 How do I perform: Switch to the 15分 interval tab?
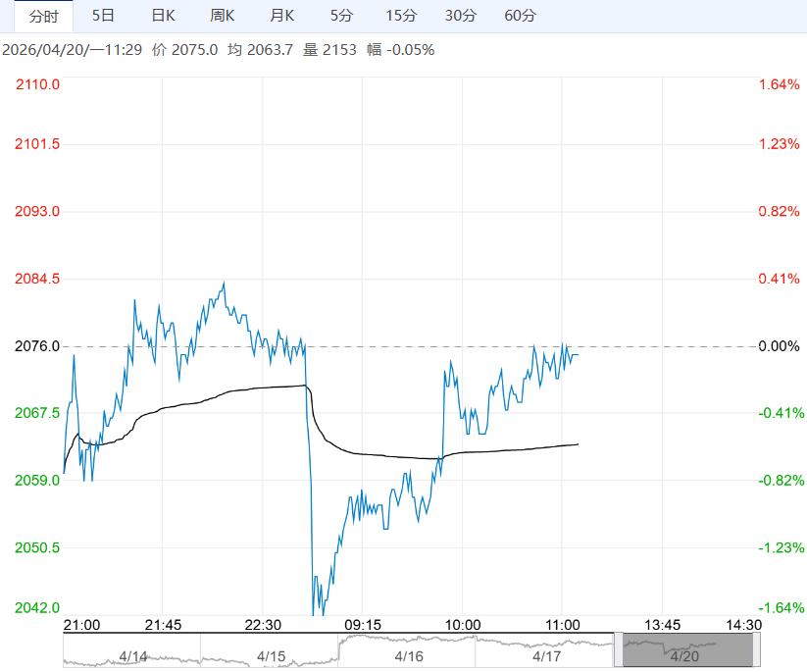point(401,16)
